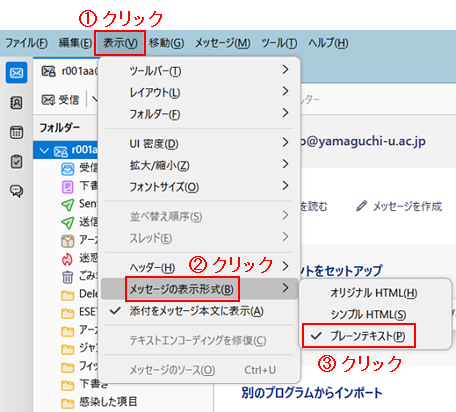Click the 送信 folder paper-plane icon

click(x=68, y=222)
